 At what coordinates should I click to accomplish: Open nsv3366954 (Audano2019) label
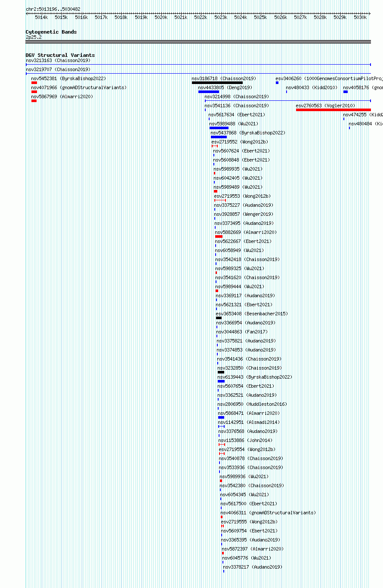point(246,323)
